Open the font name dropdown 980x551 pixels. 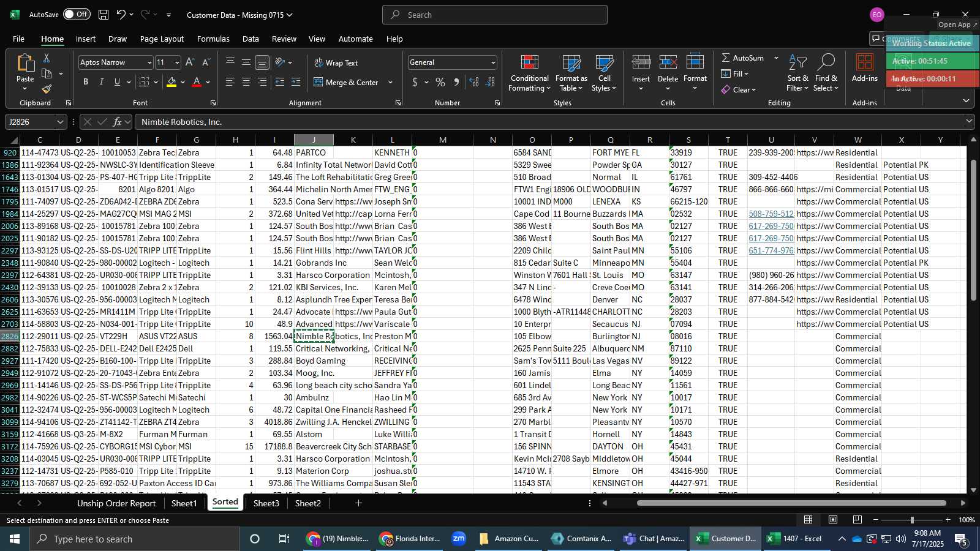[x=149, y=62]
